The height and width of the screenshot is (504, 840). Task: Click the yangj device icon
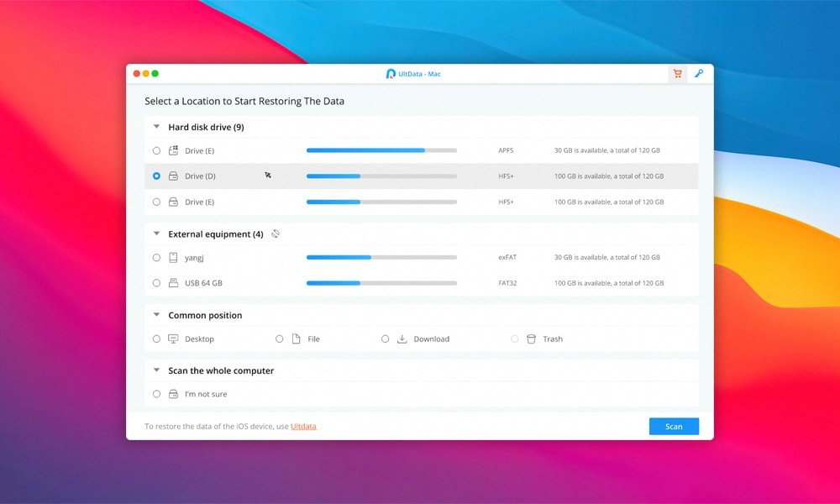click(x=173, y=258)
